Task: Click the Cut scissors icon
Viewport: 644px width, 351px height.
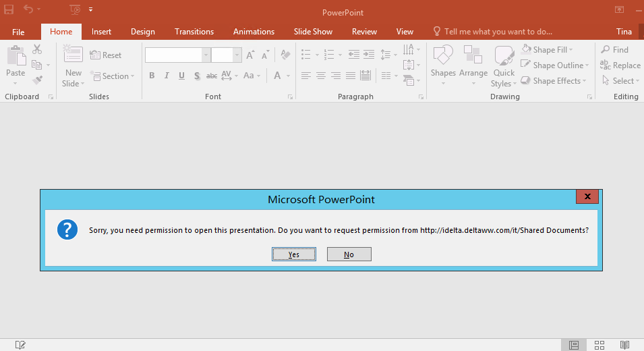Action: click(x=37, y=49)
